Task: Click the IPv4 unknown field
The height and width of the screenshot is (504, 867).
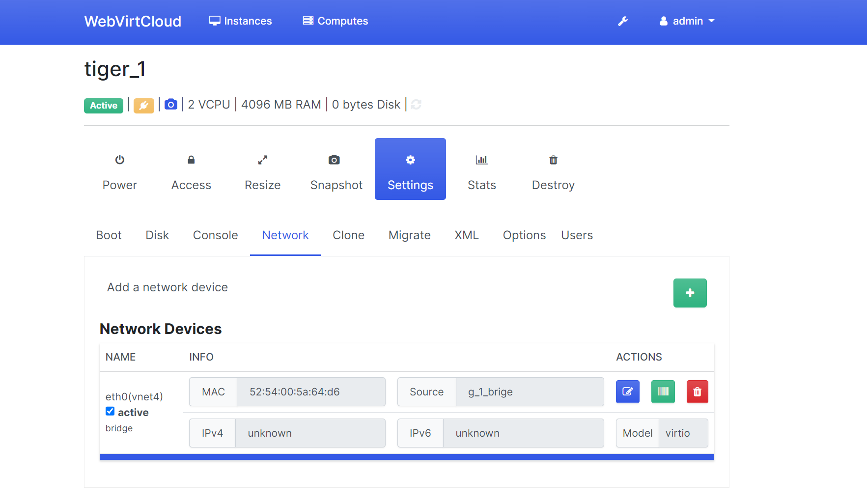Action: [x=310, y=433]
